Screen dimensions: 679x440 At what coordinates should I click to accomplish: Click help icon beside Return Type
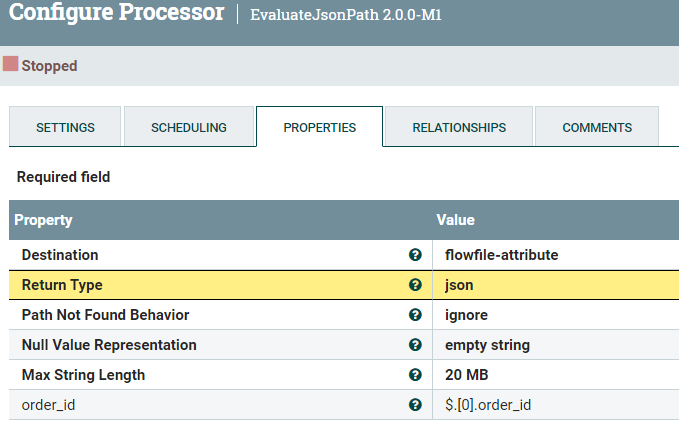pos(415,285)
